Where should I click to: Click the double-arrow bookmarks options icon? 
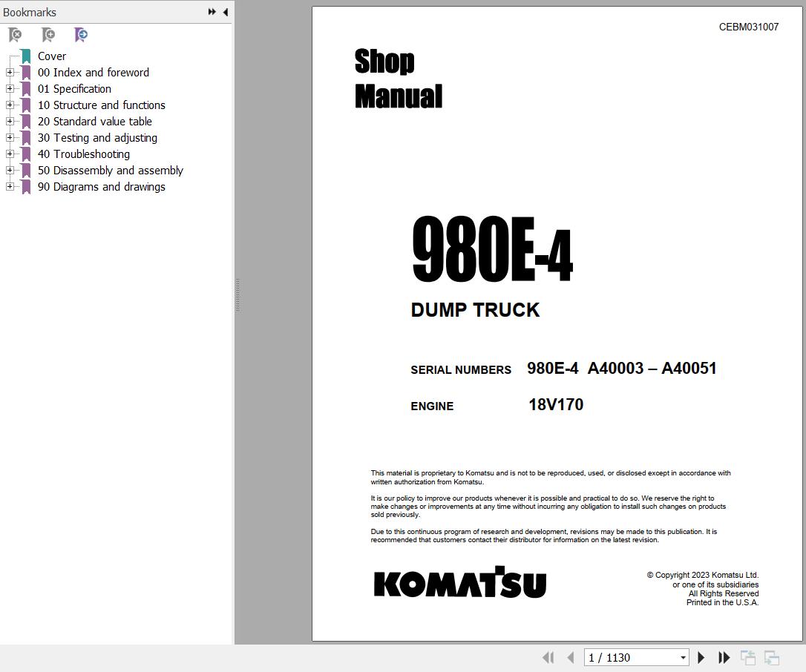click(x=212, y=12)
